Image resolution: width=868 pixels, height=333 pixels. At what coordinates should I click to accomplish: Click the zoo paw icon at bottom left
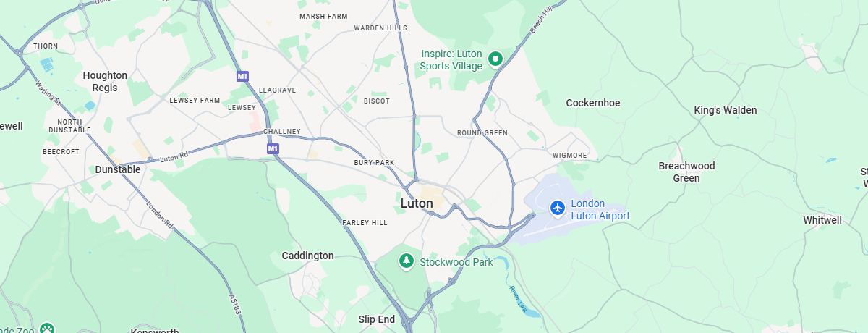[x=47, y=329]
